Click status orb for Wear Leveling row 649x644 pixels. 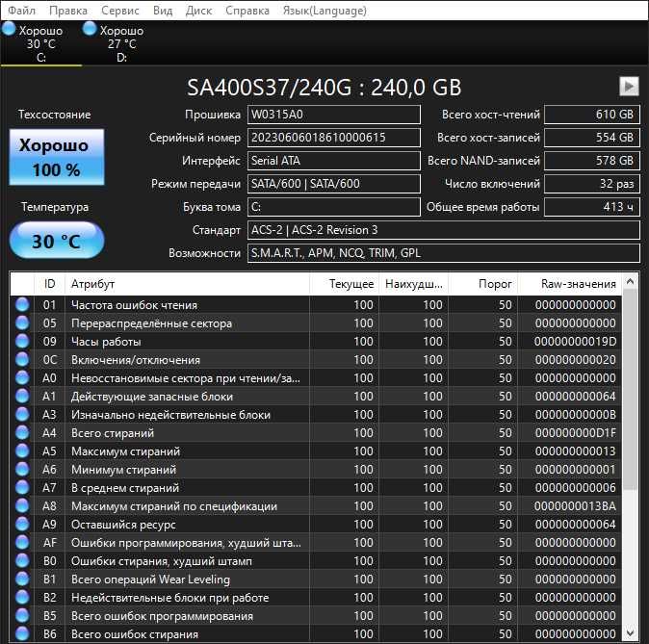pyautogui.click(x=22, y=579)
